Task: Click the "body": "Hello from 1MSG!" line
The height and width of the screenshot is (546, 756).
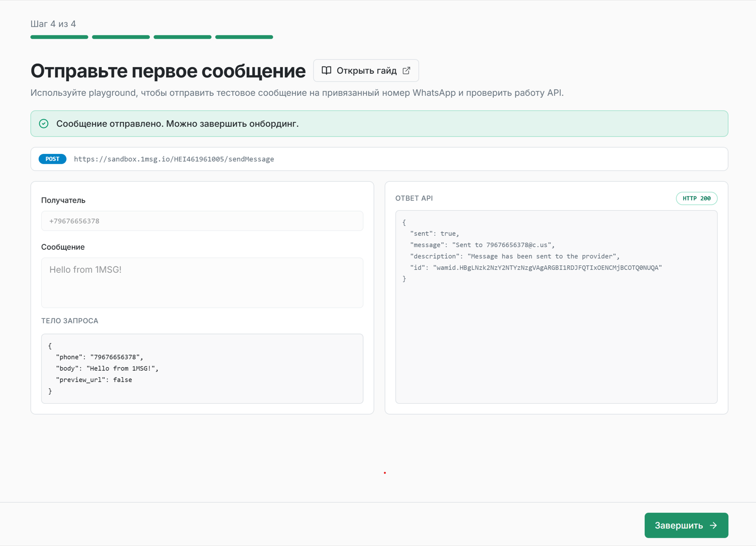Action: [x=107, y=368]
